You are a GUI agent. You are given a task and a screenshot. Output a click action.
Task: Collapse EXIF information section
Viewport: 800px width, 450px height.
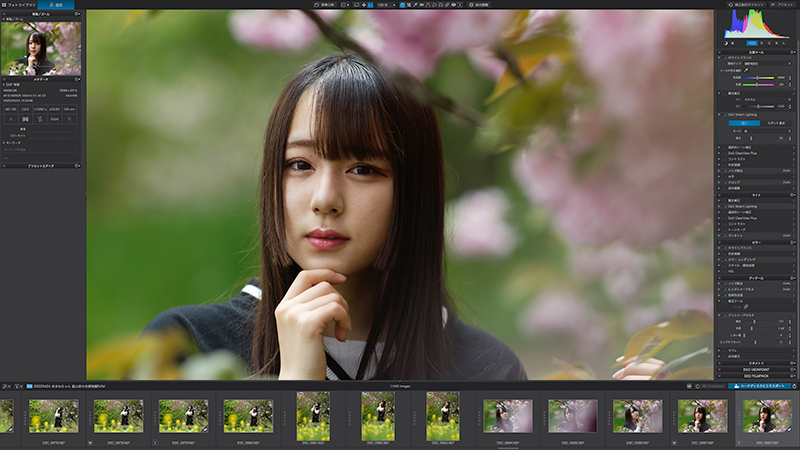[x=4, y=84]
